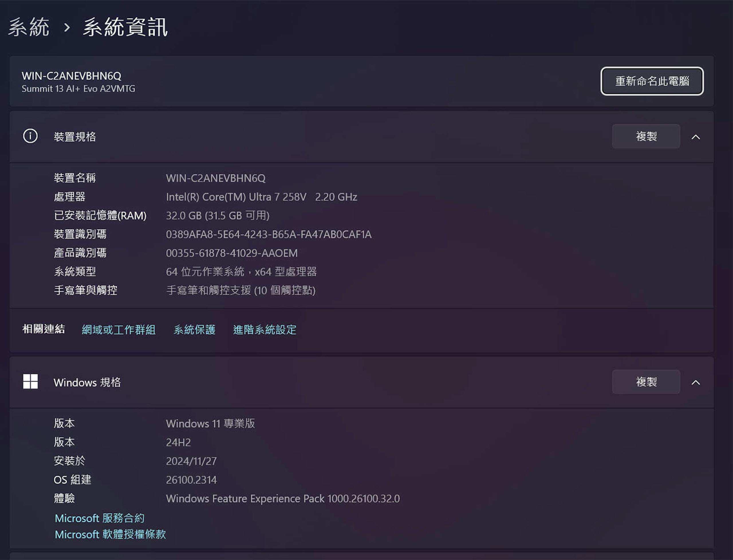Open 網域或工作群組 link
The image size is (733, 560).
(x=119, y=330)
